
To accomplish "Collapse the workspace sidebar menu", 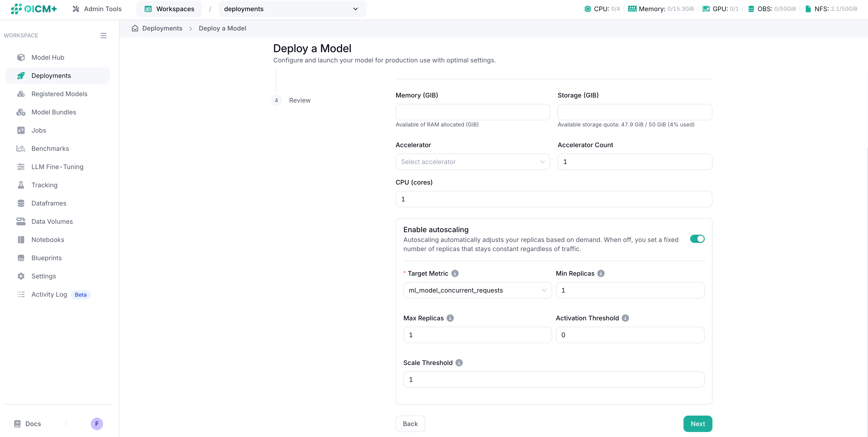I will (104, 35).
